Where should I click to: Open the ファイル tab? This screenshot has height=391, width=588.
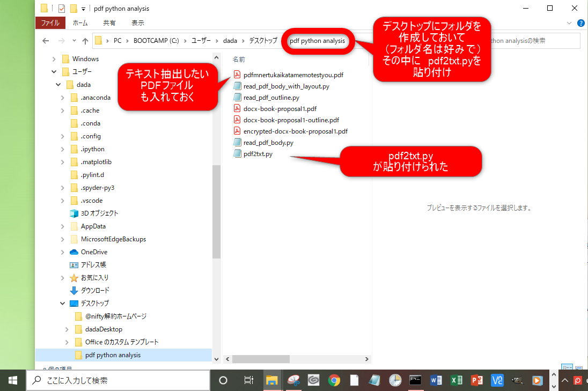point(50,23)
